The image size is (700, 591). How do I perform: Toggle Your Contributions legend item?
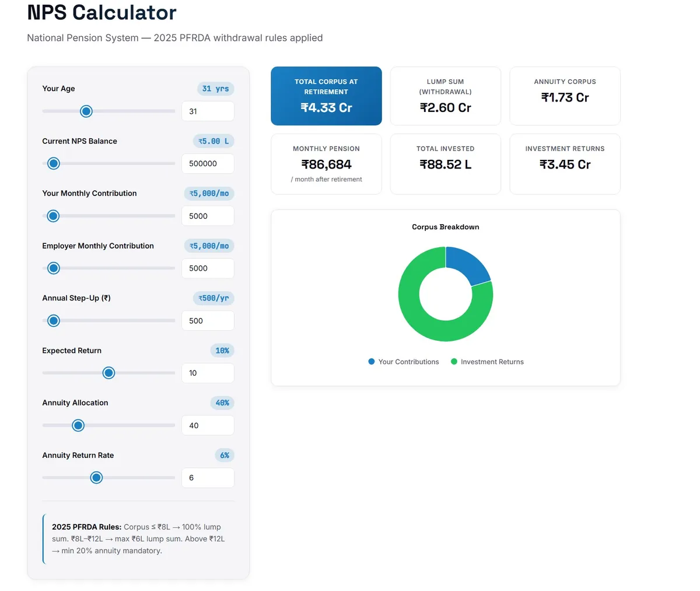click(x=404, y=362)
